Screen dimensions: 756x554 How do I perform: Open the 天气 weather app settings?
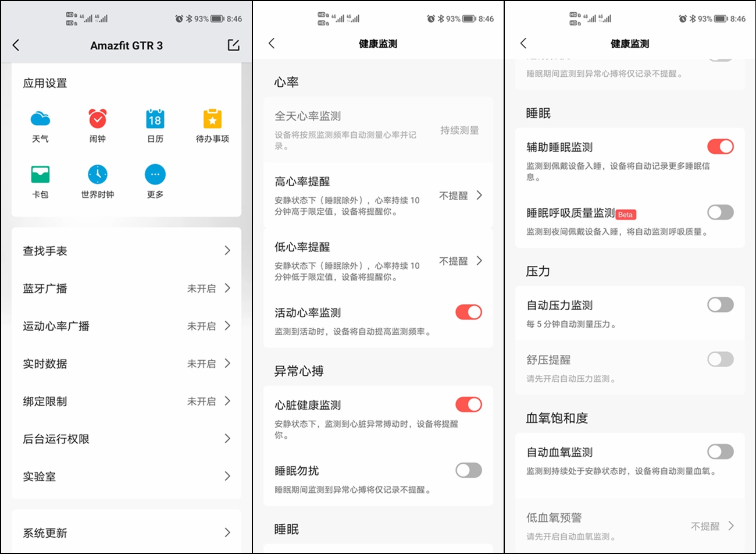[40, 126]
